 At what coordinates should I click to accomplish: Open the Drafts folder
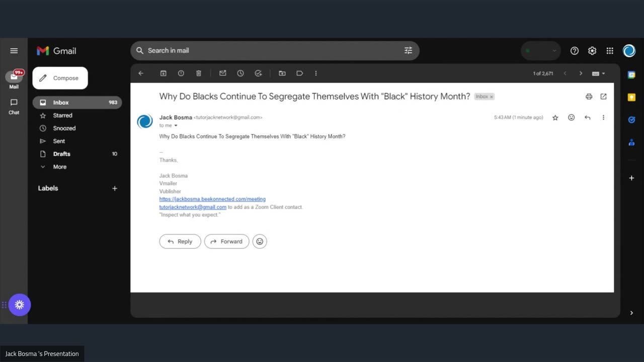point(77,154)
